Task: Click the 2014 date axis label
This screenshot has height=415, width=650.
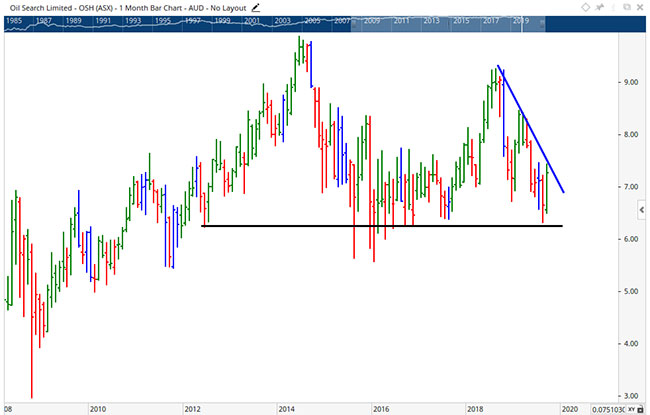Action: pyautogui.click(x=286, y=409)
